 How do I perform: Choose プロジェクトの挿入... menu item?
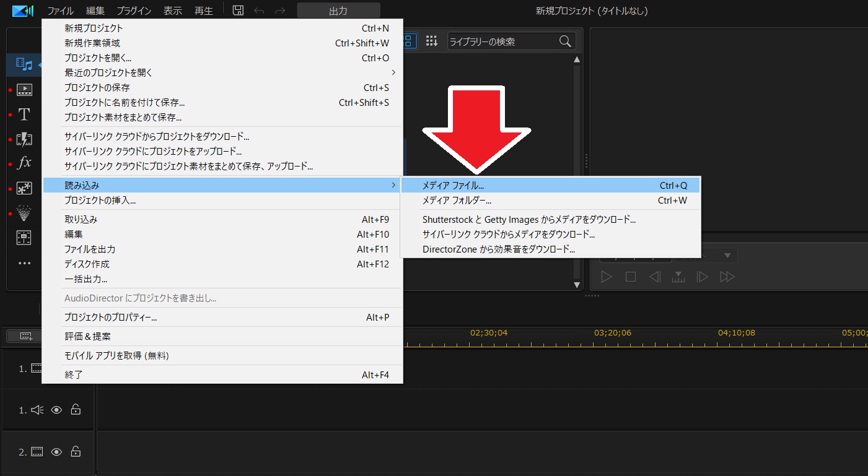point(222,200)
